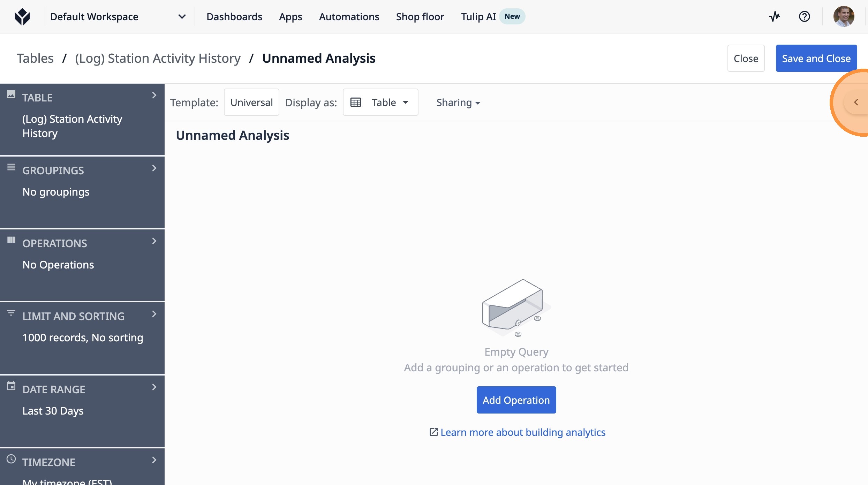Click Save and Close button
This screenshot has height=485, width=868.
(816, 58)
